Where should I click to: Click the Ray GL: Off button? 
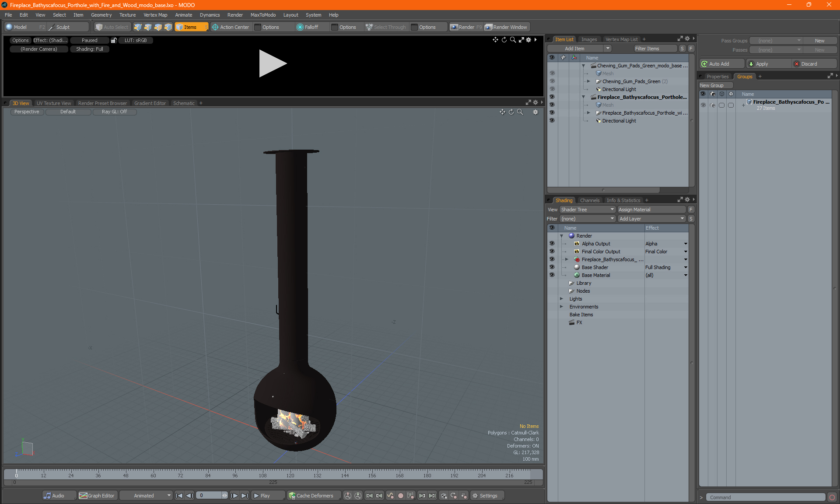click(114, 112)
